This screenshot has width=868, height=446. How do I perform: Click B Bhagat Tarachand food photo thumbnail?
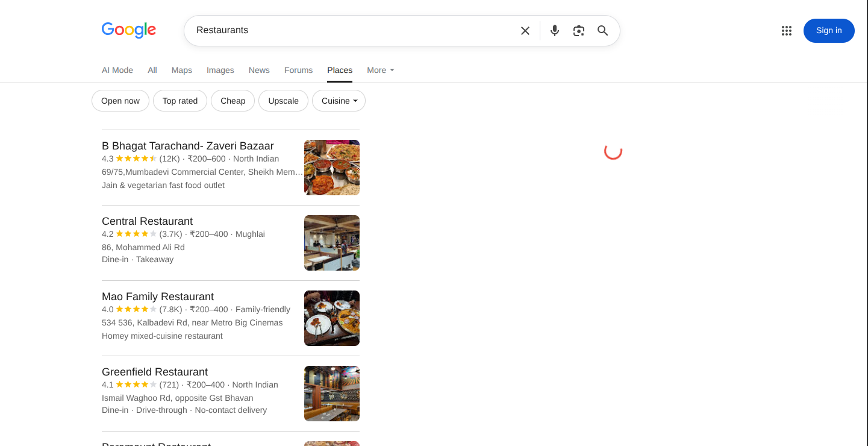click(x=332, y=168)
